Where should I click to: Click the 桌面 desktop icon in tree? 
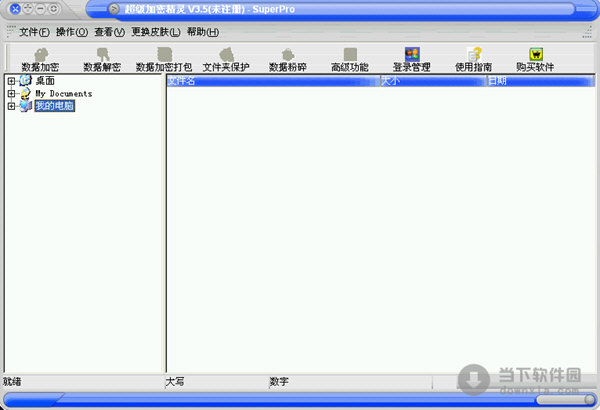pyautogui.click(x=26, y=80)
